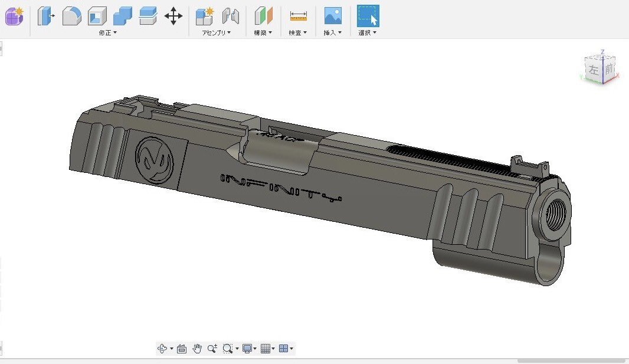Click the Create Form purple icon
This screenshot has width=629, height=364.
pos(14,16)
